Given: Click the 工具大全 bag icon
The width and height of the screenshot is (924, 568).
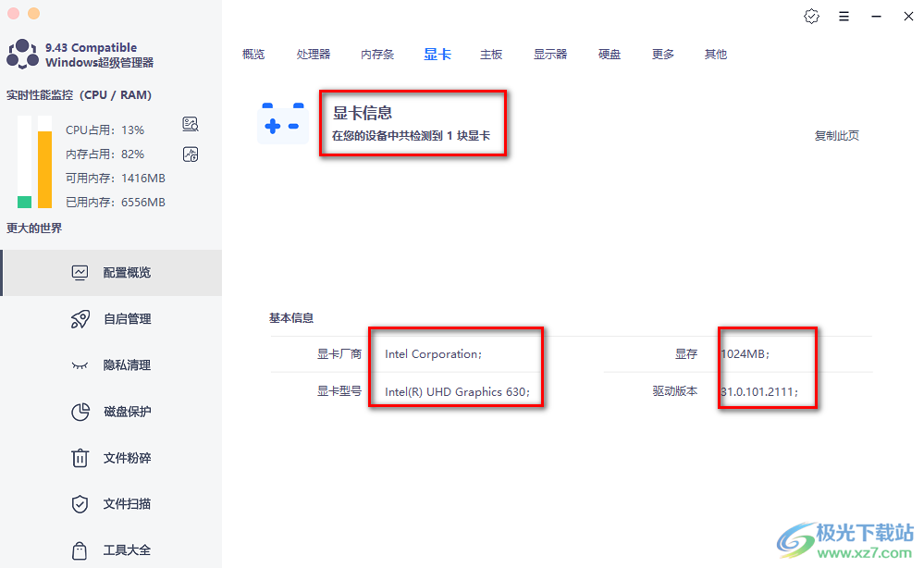Looking at the screenshot, I should [x=80, y=549].
